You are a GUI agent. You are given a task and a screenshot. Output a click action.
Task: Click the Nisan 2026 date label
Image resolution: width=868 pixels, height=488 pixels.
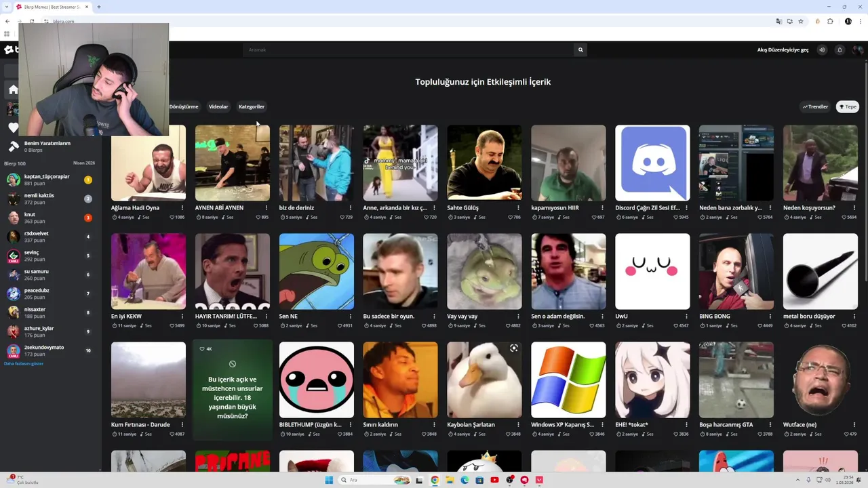(84, 163)
